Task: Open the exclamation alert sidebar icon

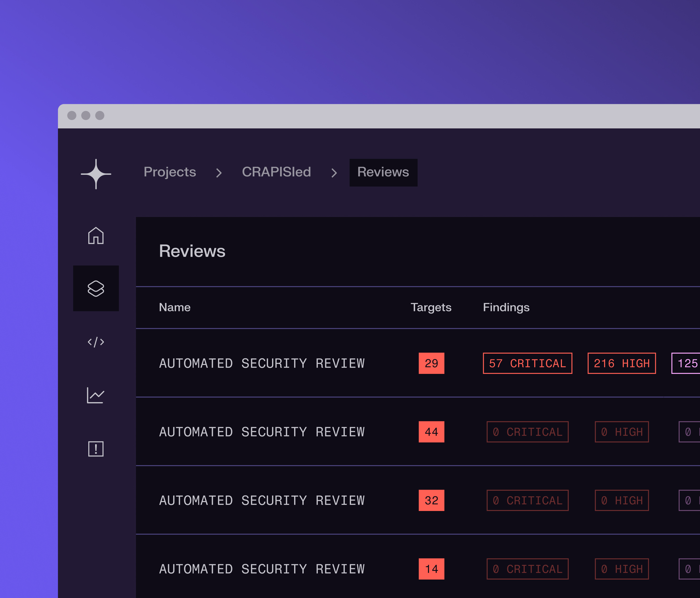Action: 96,448
